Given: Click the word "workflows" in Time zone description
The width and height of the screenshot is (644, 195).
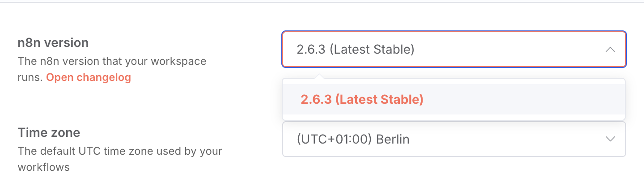Looking at the screenshot, I should click(44, 167).
